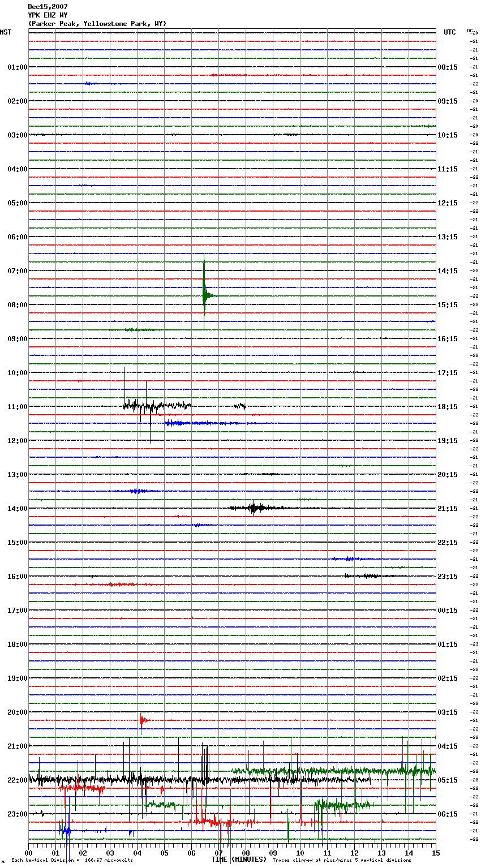The height and width of the screenshot is (868, 481).
Task: Click the date label Dec15,2007
Action: point(48,7)
